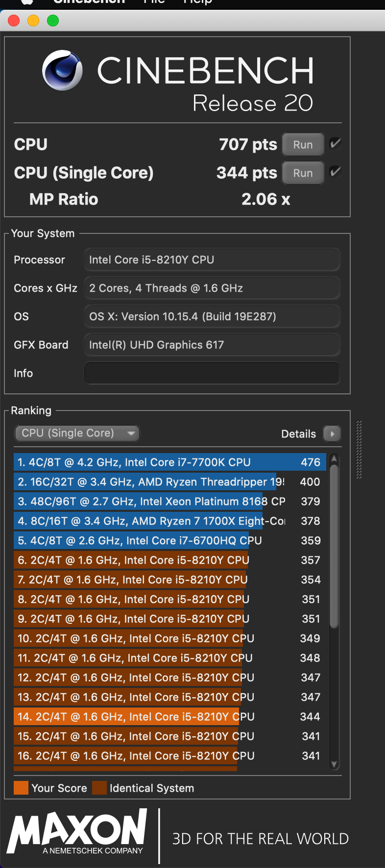Click the Details arrow icon button
385x868 pixels.
332,434
